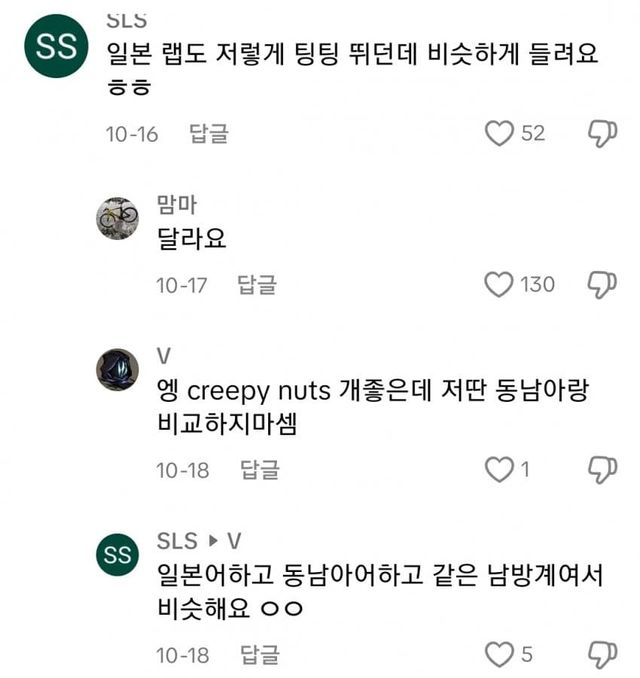Image resolution: width=640 pixels, height=678 pixels.
Task: Dislike 맘마's reply '달라요'
Action: tap(601, 285)
